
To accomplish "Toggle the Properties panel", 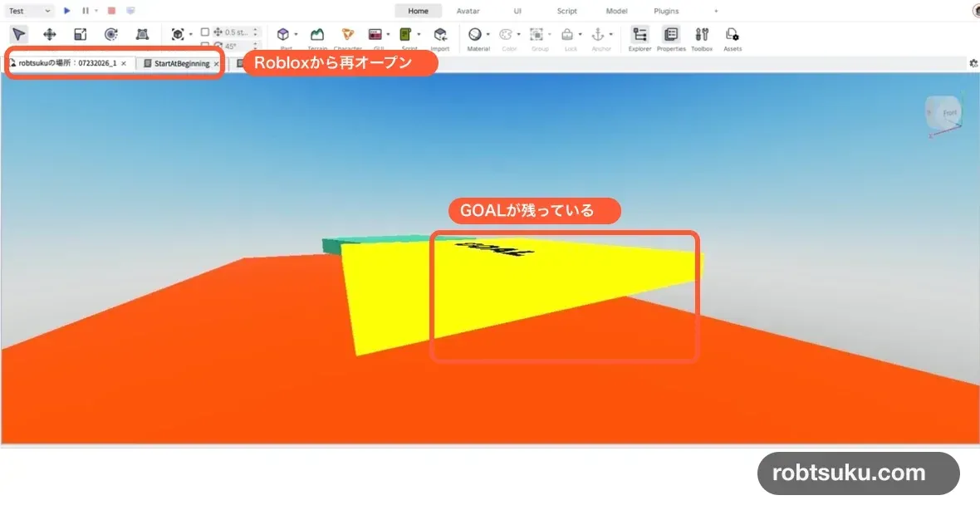I will (x=670, y=34).
